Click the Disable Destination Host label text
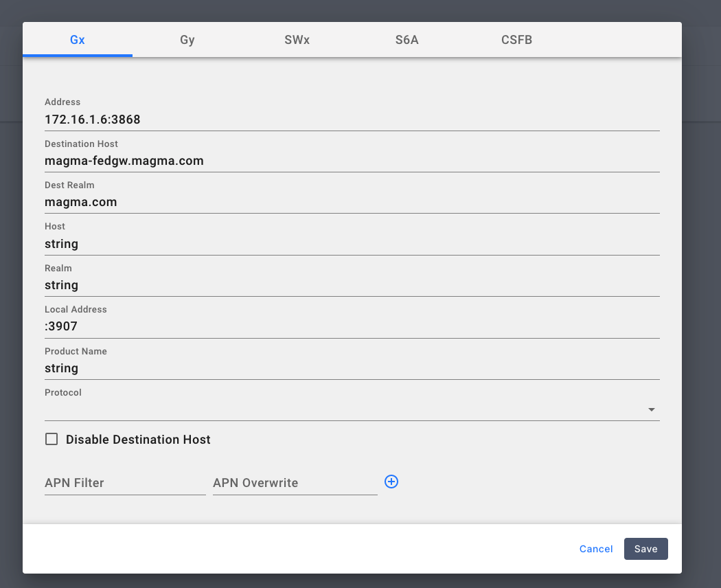 [138, 440]
